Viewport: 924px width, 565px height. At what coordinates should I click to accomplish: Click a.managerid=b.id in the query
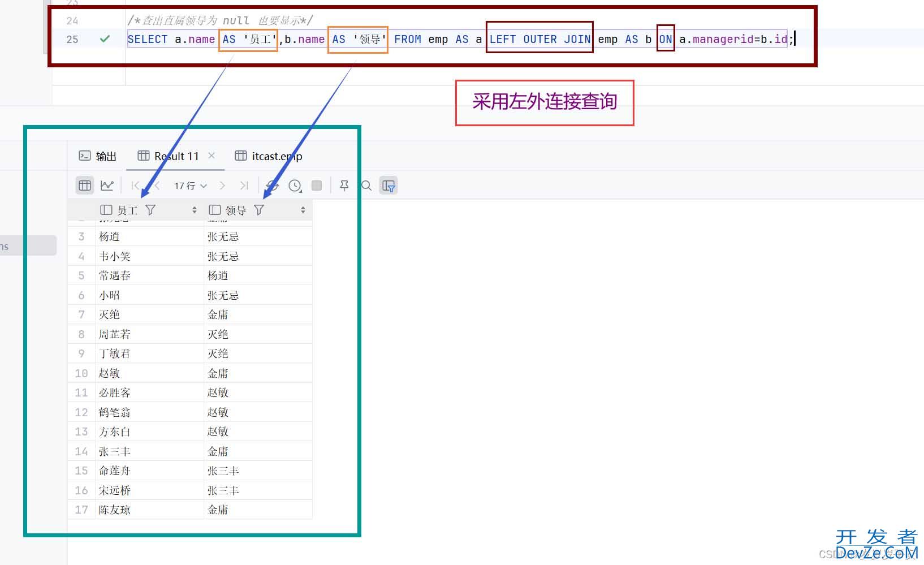click(733, 40)
